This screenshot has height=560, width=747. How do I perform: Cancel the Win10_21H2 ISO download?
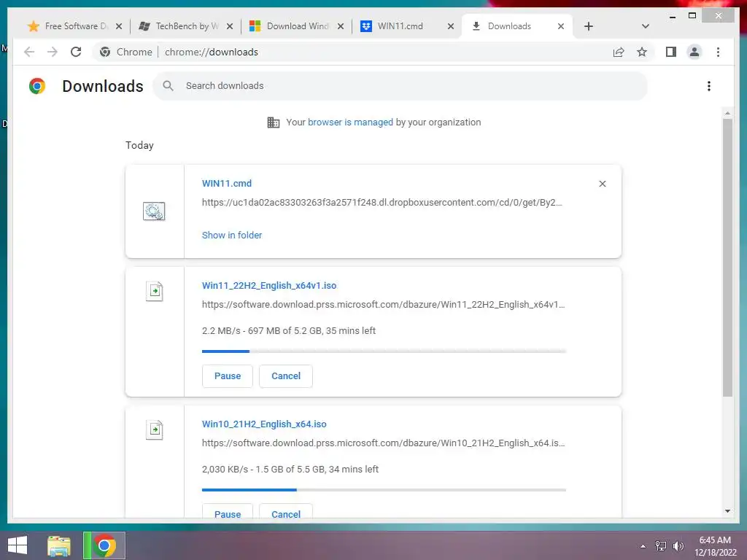286,511
